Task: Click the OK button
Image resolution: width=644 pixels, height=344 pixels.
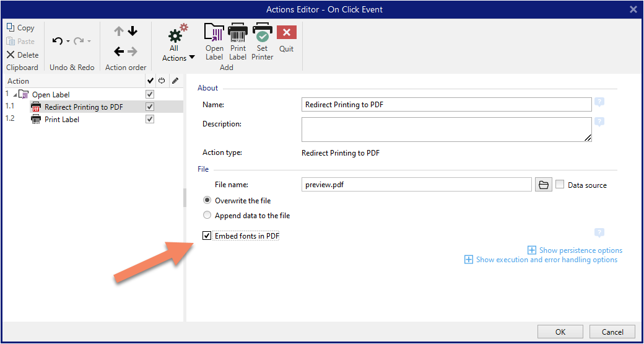Action: coord(560,332)
